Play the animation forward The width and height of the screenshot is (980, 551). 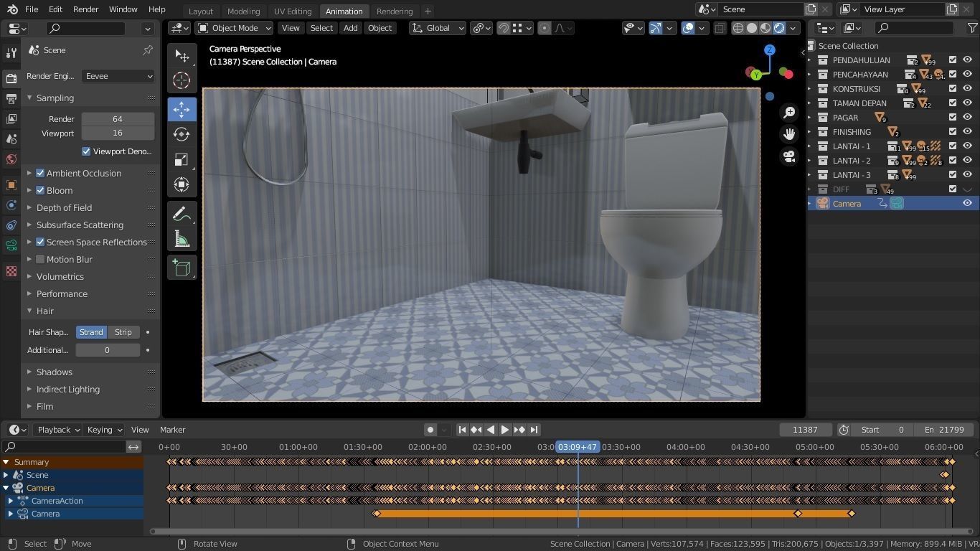[x=505, y=430]
